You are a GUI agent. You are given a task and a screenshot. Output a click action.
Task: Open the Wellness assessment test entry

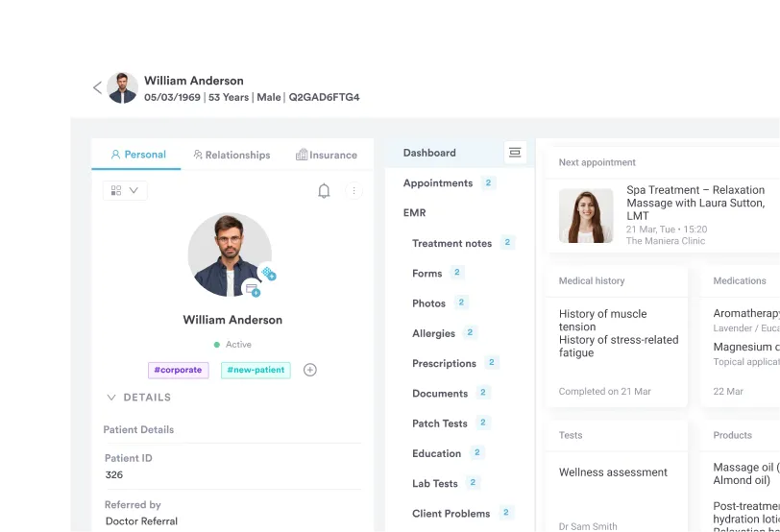pos(613,472)
